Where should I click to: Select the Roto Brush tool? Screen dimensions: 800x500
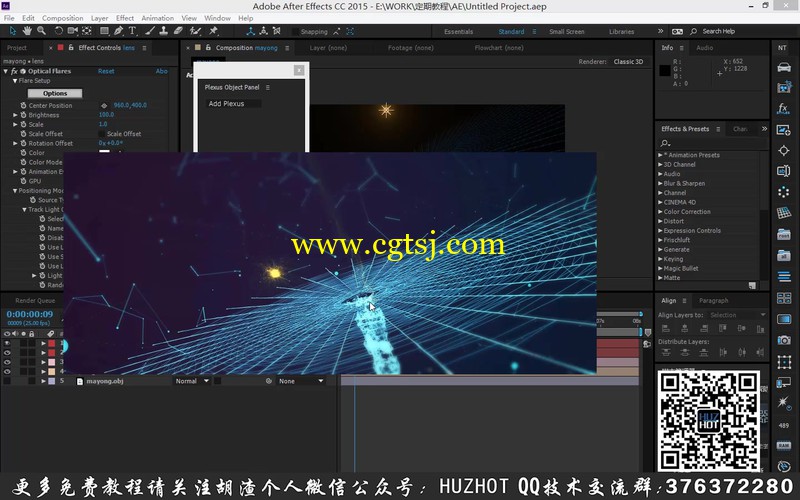[x=195, y=31]
